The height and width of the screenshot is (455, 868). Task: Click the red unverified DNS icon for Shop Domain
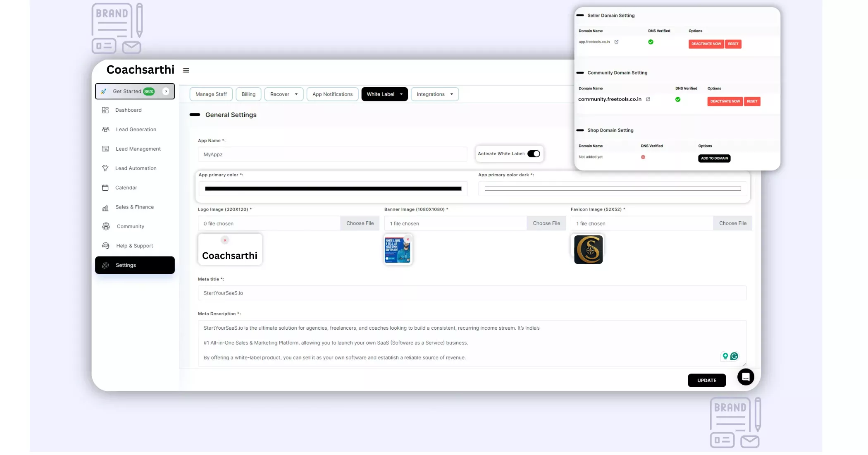click(643, 157)
